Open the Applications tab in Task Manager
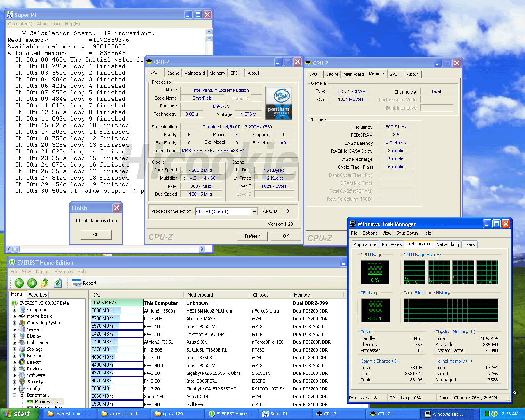This screenshot has width=525, height=420. [365, 244]
